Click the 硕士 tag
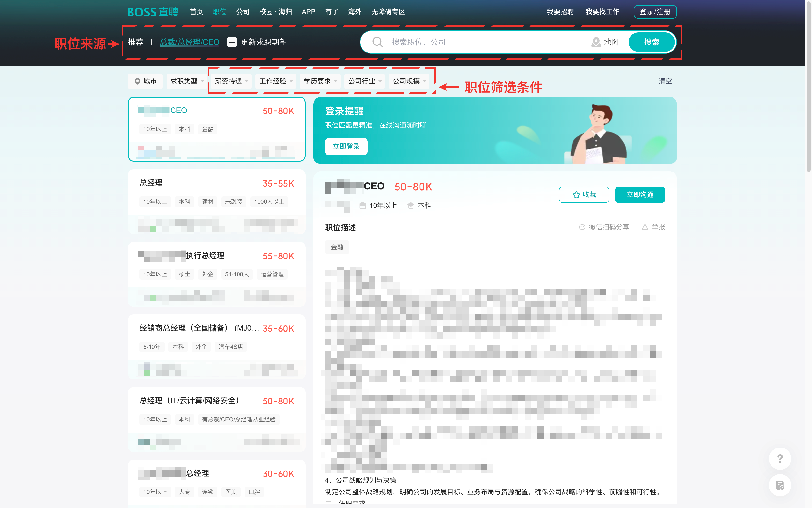 tap(185, 274)
